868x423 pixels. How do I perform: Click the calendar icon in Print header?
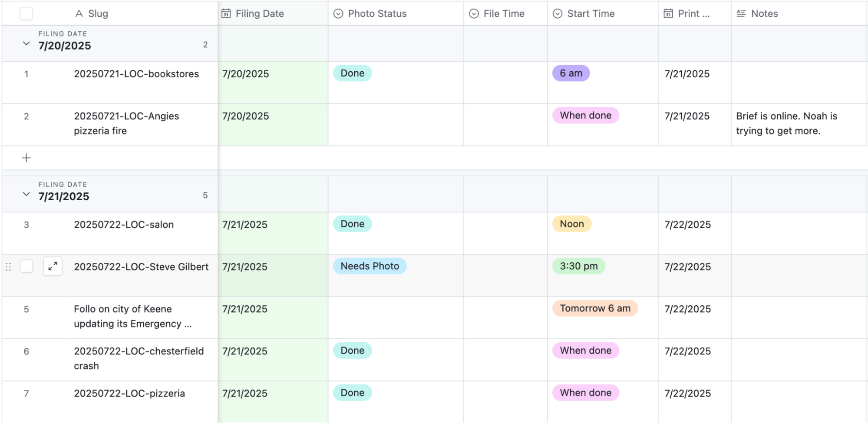pos(668,13)
